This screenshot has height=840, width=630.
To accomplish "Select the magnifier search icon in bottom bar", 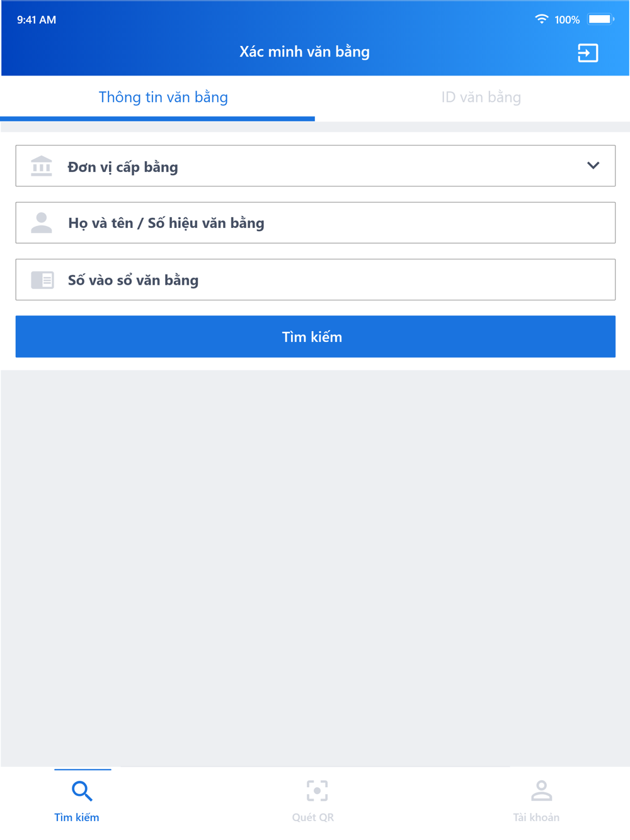I will (82, 791).
